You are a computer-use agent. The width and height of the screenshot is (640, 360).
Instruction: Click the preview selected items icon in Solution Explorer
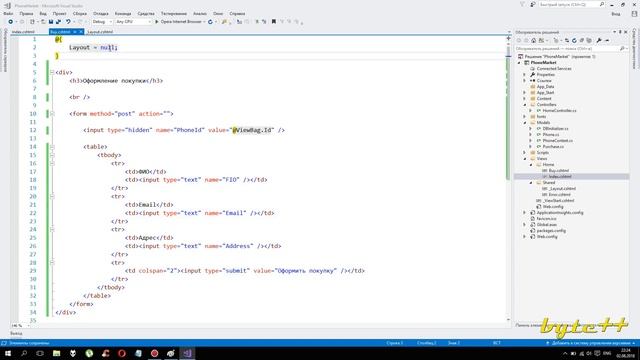point(607,40)
